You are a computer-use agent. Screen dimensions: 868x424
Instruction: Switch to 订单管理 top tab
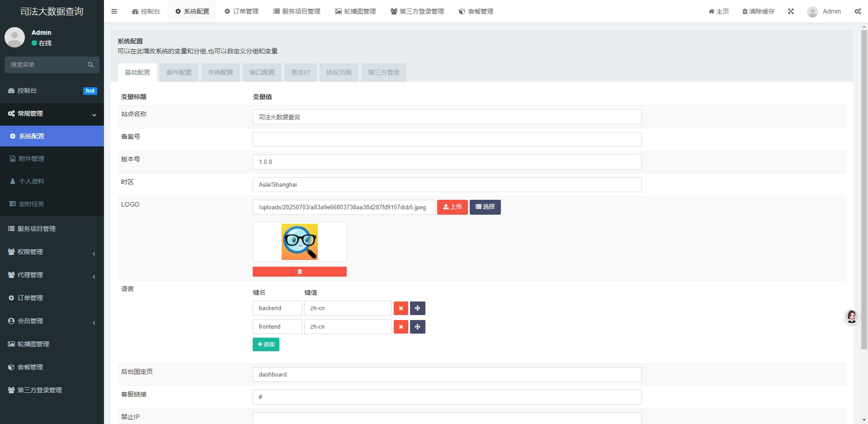(x=241, y=11)
